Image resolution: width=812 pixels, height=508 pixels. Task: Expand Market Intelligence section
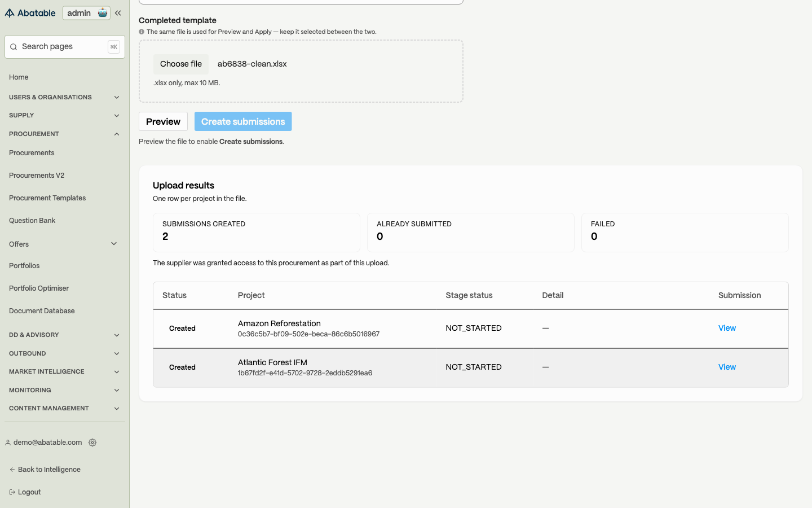pos(65,371)
